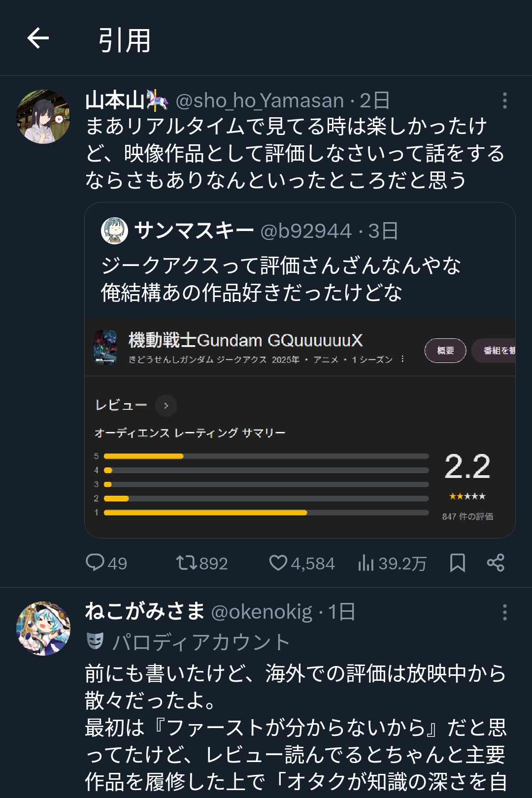Expand the レビュー chevron arrow
The image size is (532, 798).
[x=166, y=405]
